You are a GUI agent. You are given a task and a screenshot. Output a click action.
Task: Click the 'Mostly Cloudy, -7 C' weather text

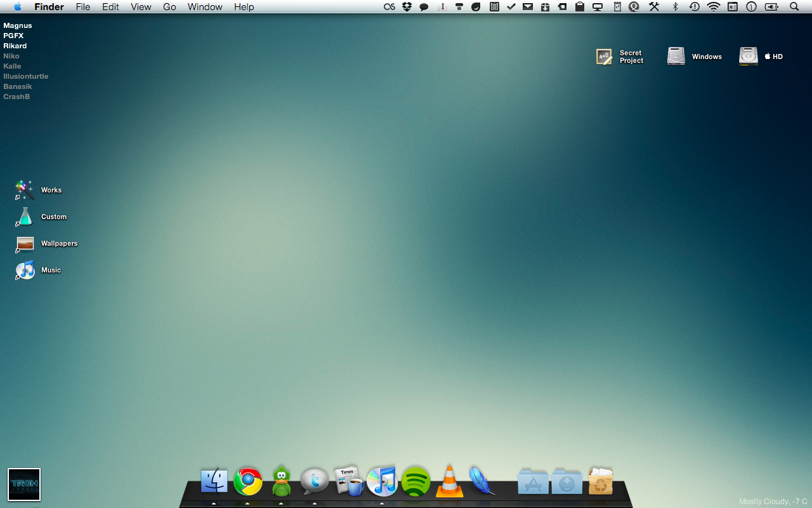coord(773,502)
